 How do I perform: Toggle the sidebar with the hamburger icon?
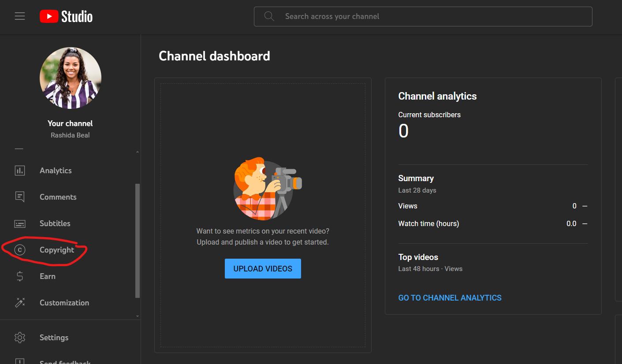click(x=20, y=16)
